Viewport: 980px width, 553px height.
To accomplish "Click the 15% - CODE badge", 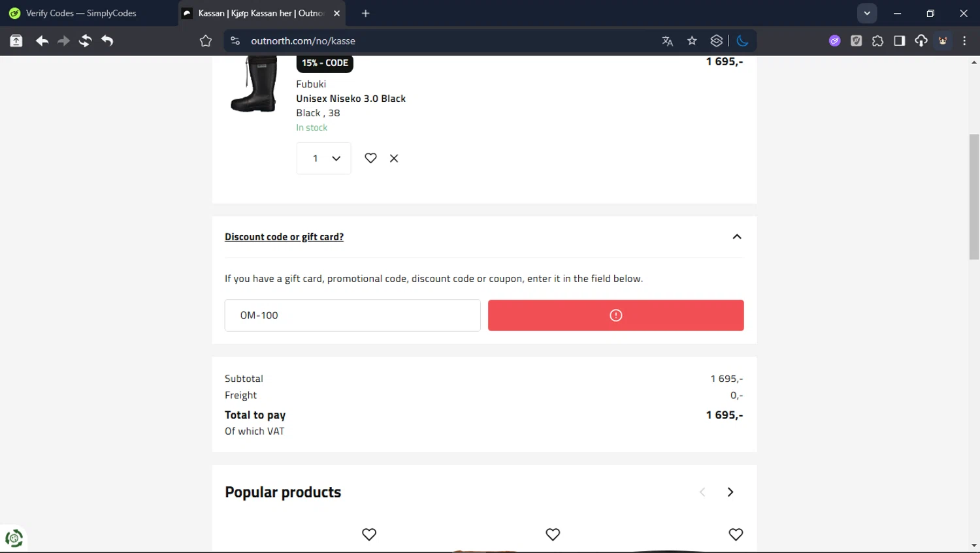I will point(325,63).
